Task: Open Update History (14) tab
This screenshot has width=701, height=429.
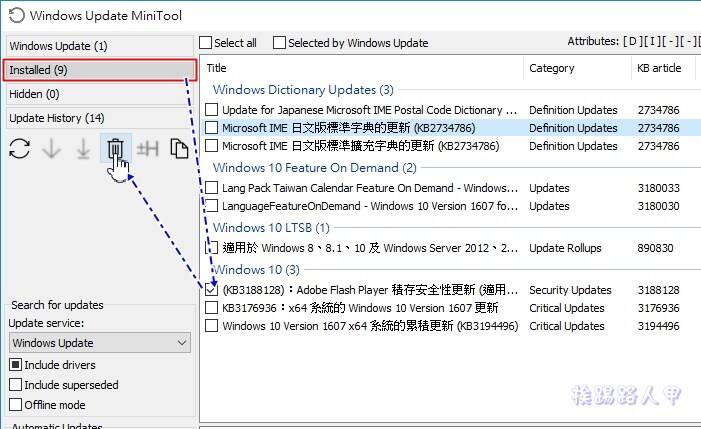Action: (100, 118)
